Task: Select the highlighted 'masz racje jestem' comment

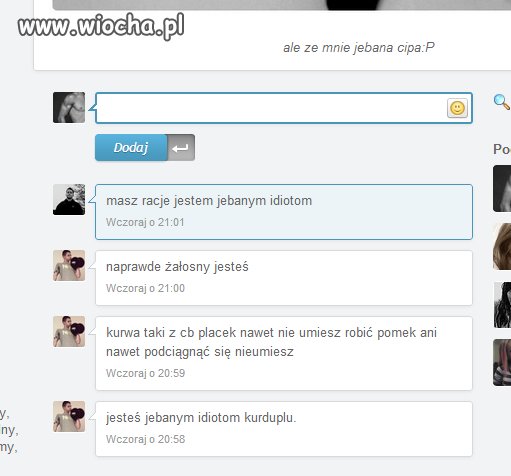Action: pyautogui.click(x=284, y=212)
